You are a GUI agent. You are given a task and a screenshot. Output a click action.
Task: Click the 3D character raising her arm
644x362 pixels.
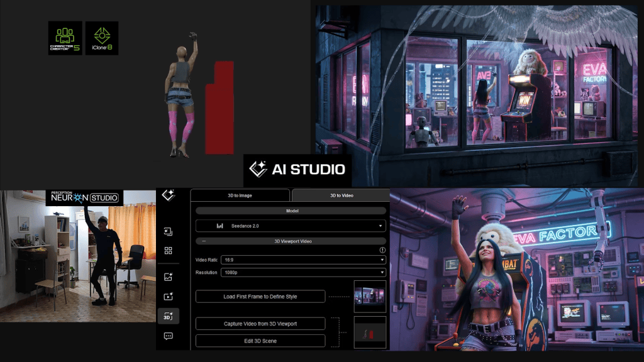tap(180, 96)
